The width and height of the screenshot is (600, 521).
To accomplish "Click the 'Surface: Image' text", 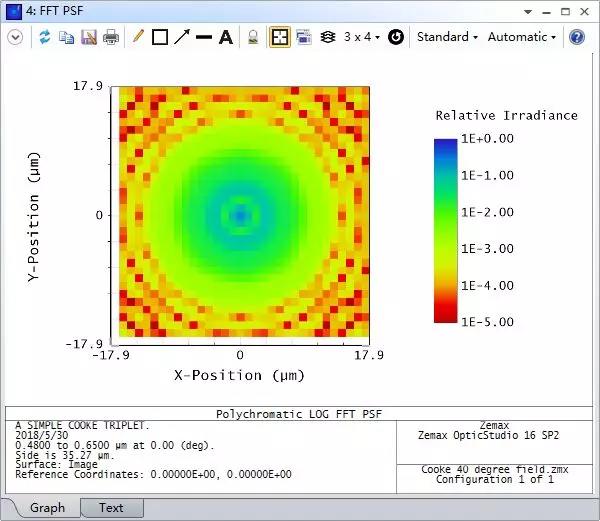I will pos(56,464).
